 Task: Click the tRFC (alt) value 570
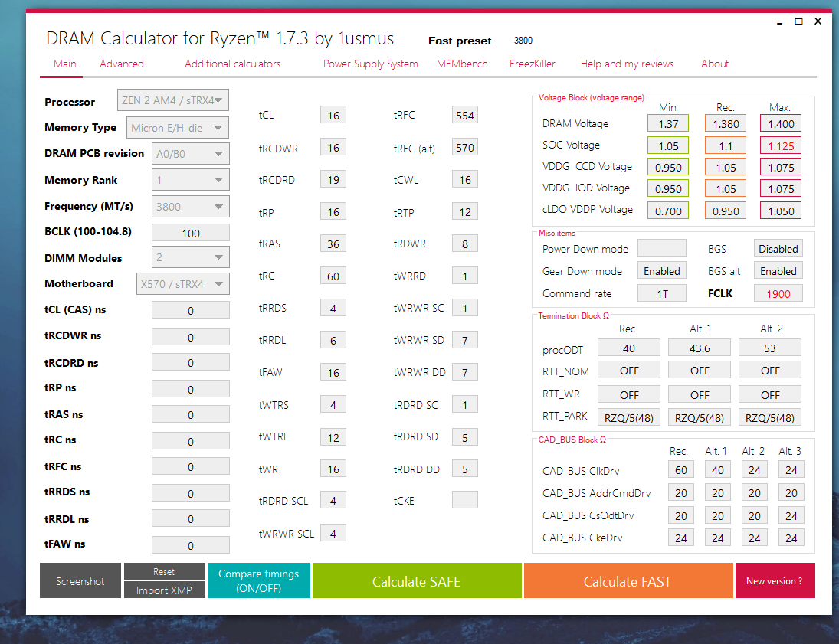click(x=465, y=148)
